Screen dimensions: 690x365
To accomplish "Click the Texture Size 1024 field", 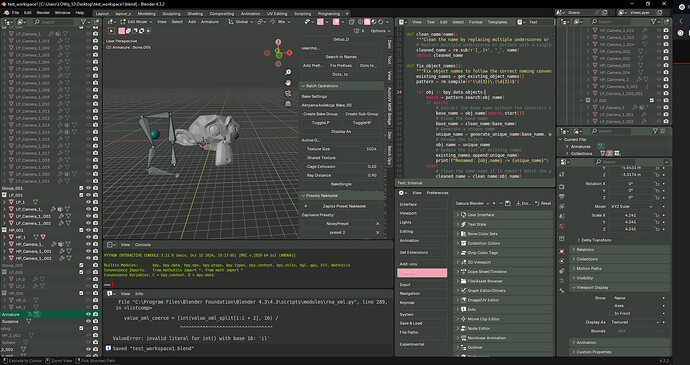I will pos(341,149).
